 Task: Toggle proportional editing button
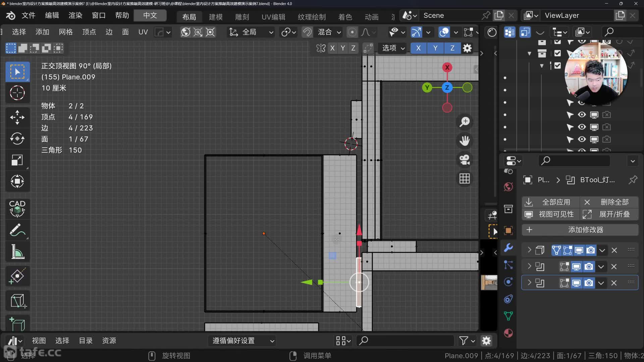(x=352, y=32)
